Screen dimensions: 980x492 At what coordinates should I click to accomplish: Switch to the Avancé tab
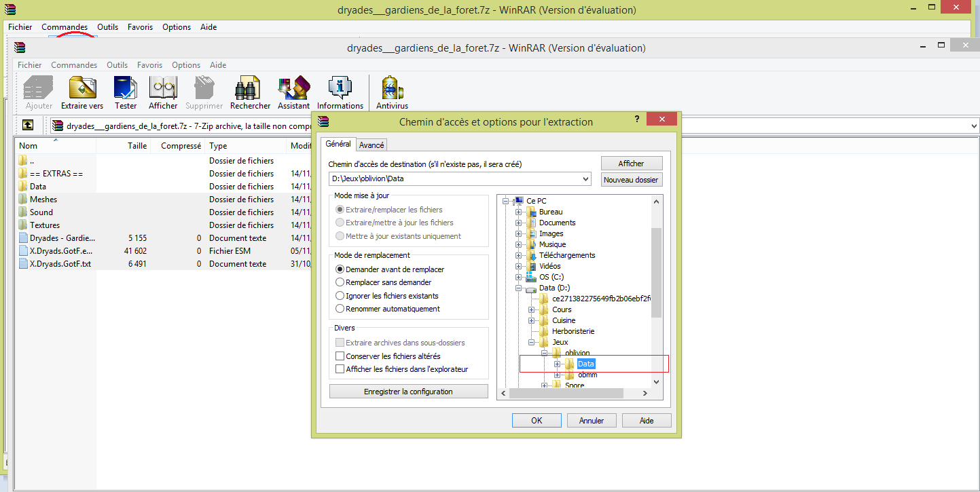click(x=371, y=145)
